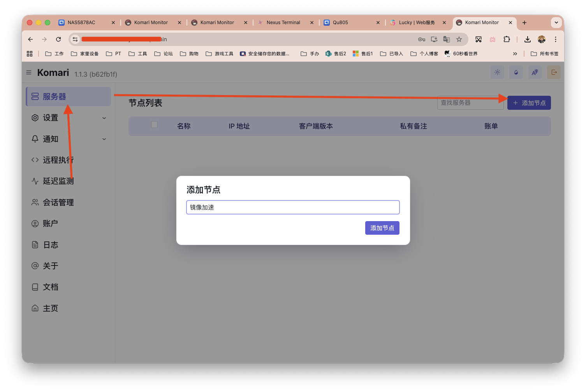Switch to light/dark theme with the sun icon
Viewport: 586px width, 392px height.
coord(497,72)
